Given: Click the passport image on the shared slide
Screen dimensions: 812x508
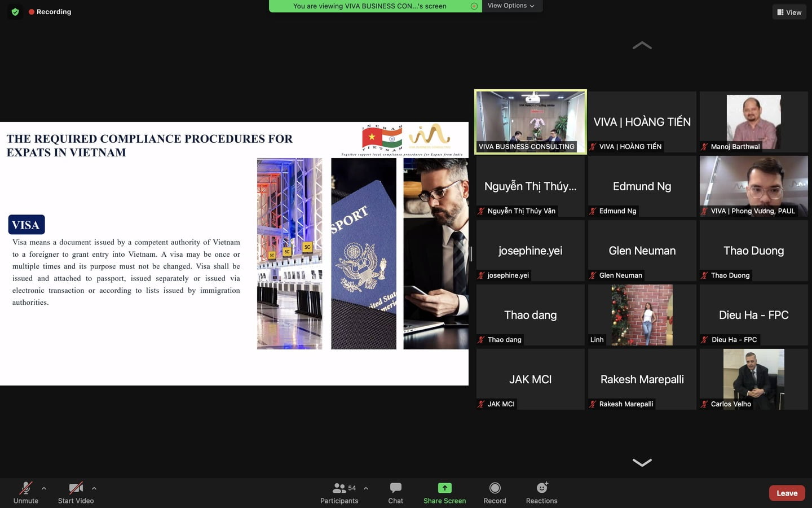Looking at the screenshot, I should (364, 253).
